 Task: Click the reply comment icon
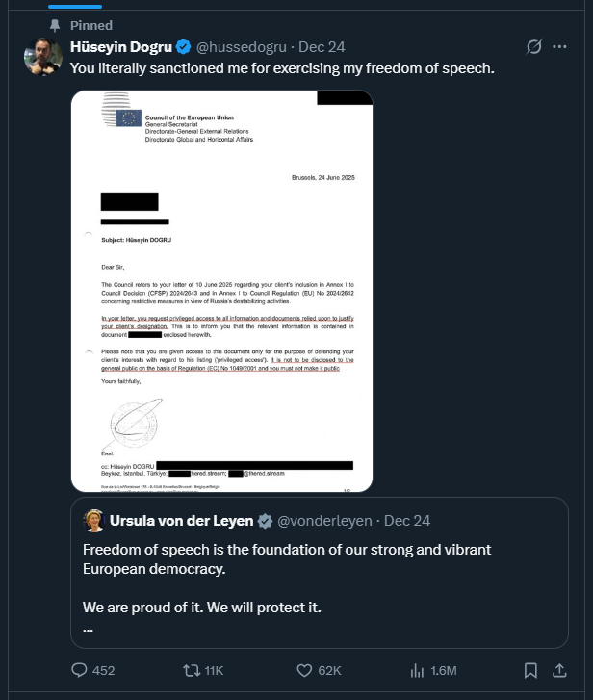point(80,670)
